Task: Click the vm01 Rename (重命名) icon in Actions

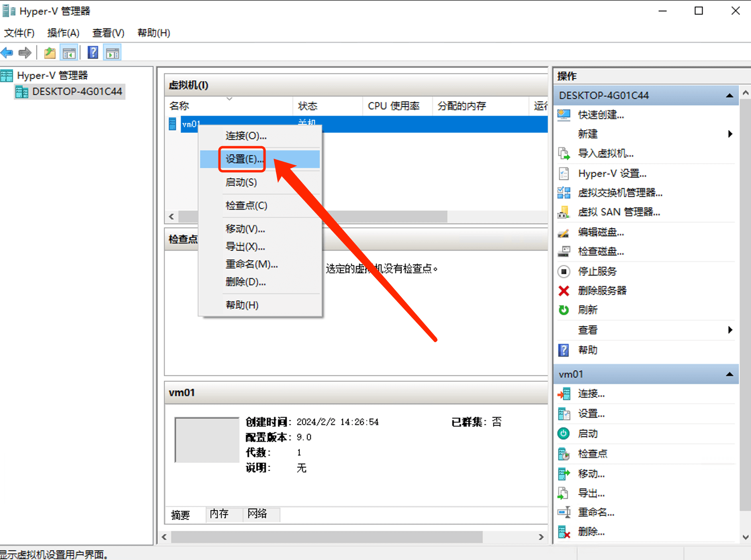Action: tap(564, 512)
